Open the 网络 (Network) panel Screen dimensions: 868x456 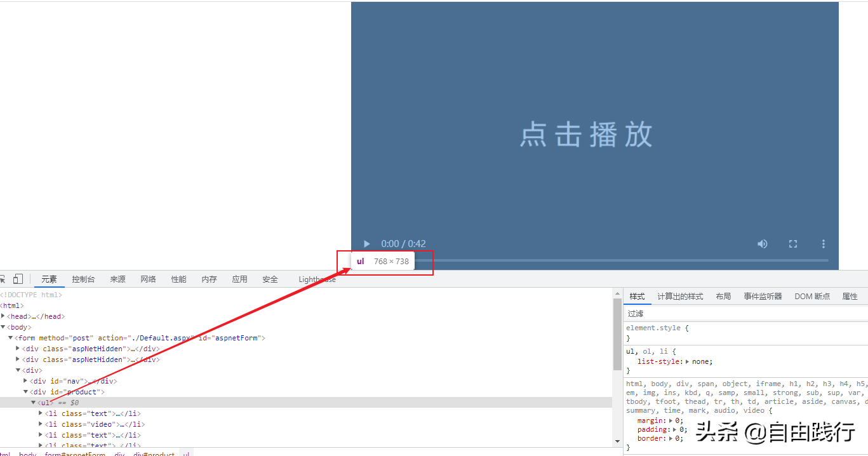point(148,278)
